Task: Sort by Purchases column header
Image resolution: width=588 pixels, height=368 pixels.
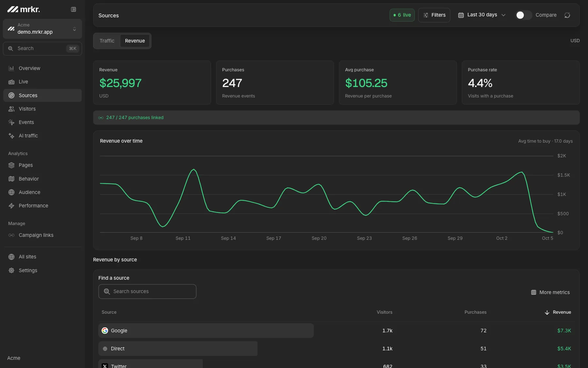Action: pos(476,312)
